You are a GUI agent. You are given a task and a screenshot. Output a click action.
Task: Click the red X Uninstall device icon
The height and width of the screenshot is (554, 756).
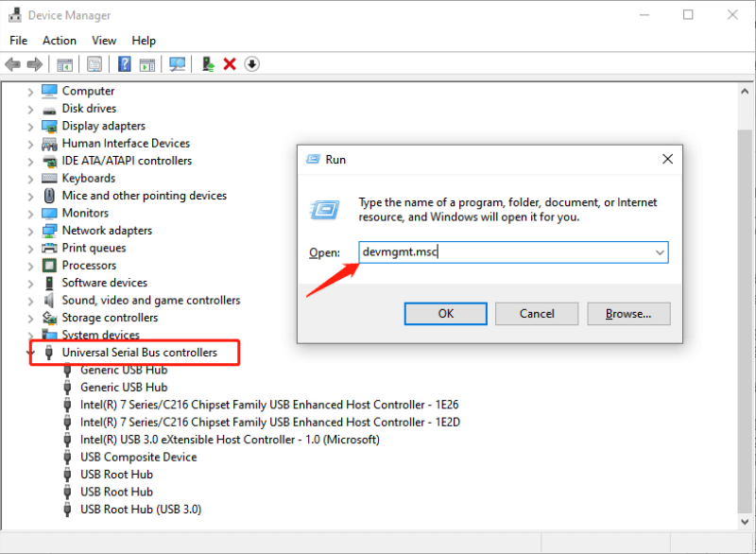pyautogui.click(x=230, y=64)
